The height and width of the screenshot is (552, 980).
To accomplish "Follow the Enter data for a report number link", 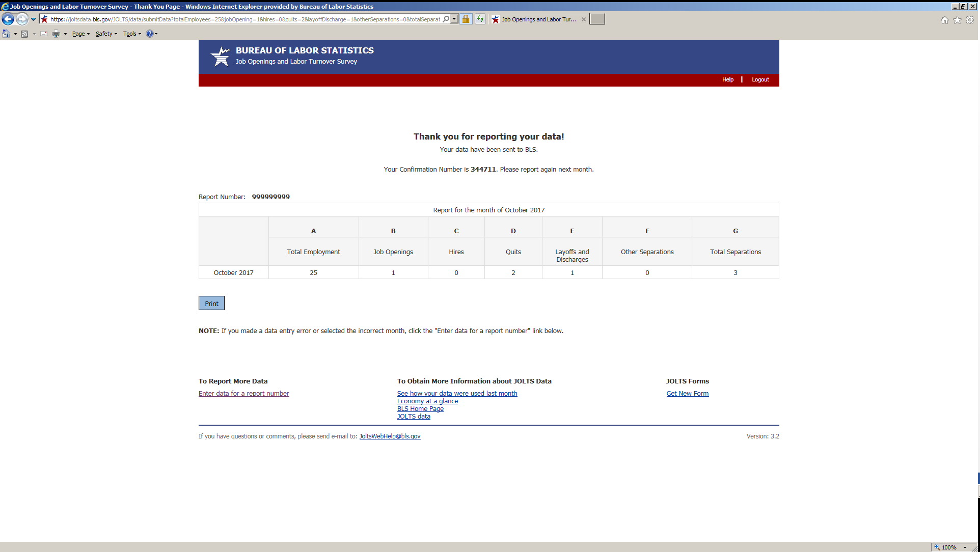I will click(243, 394).
